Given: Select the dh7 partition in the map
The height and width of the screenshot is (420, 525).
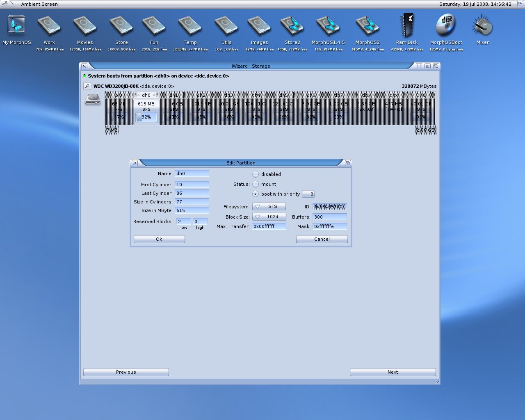Looking at the screenshot, I should [338, 109].
